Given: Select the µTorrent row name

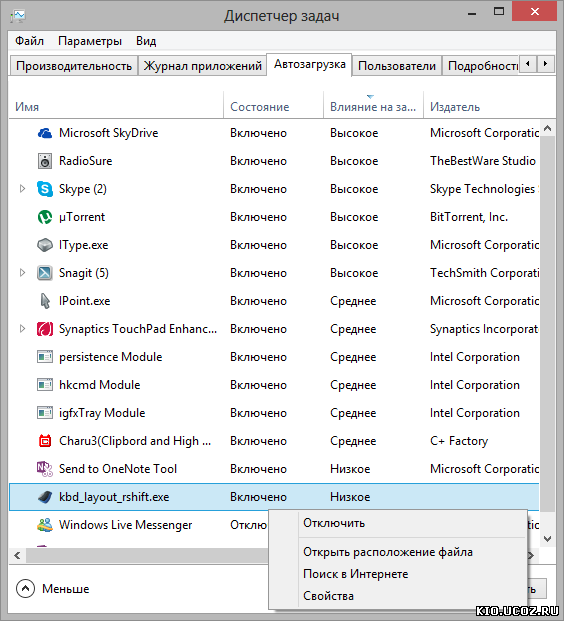Looking at the screenshot, I should click(x=82, y=217).
